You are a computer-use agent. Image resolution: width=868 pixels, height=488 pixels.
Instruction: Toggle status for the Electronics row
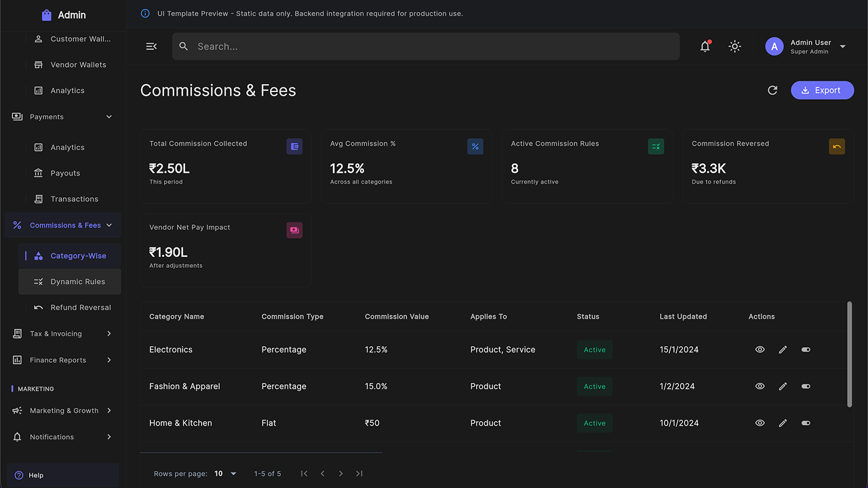pos(806,350)
